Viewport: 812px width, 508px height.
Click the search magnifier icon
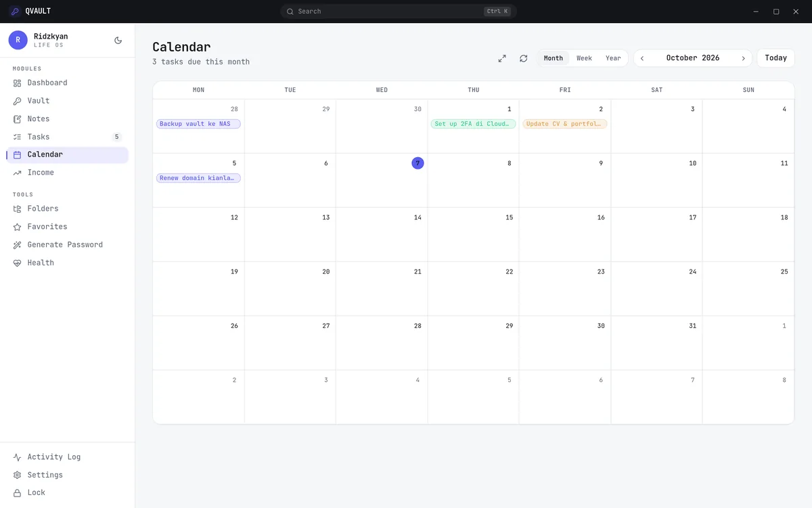point(290,12)
